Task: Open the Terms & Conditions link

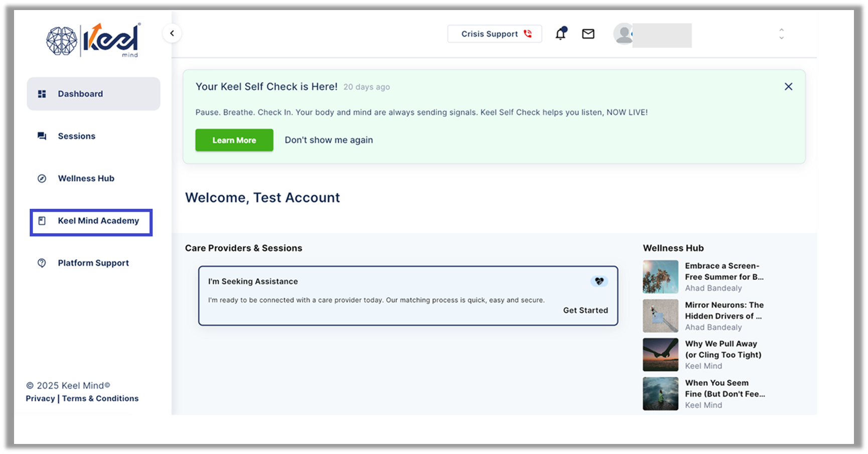Action: [x=100, y=398]
